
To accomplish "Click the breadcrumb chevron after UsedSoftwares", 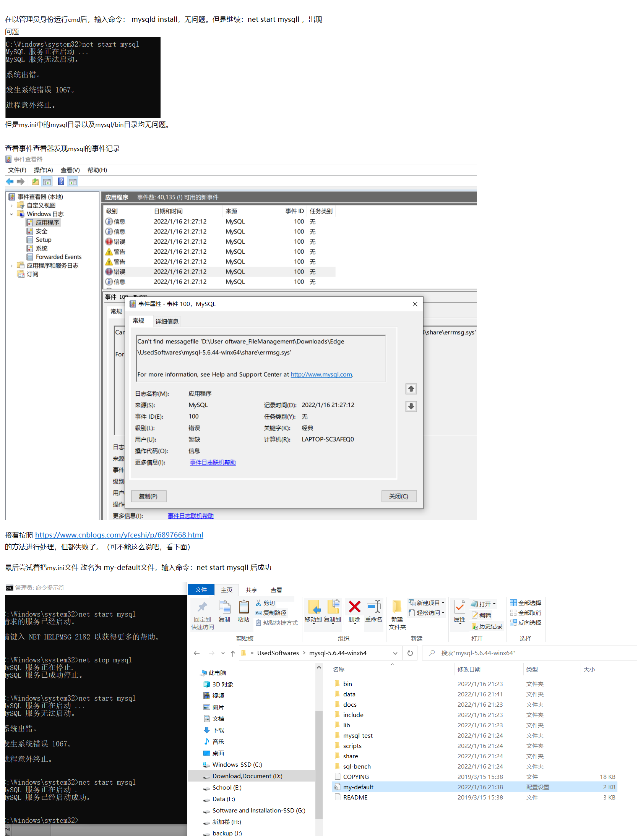I will point(304,653).
